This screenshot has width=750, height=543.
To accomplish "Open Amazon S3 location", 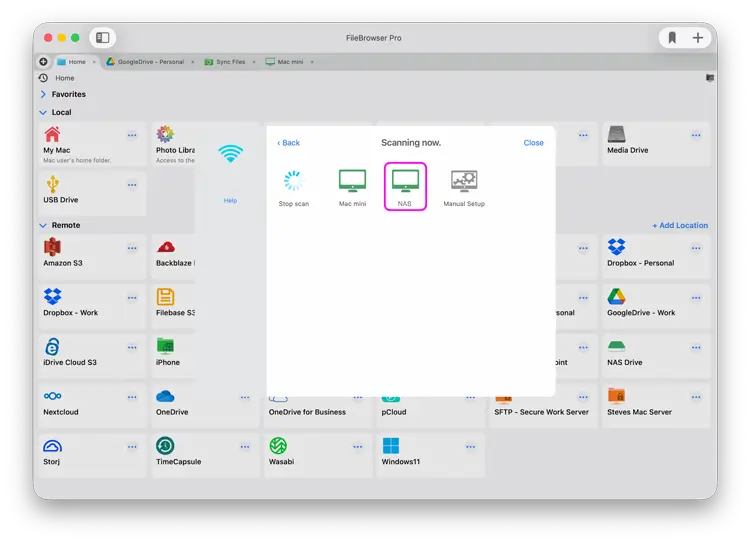I will 62,255.
